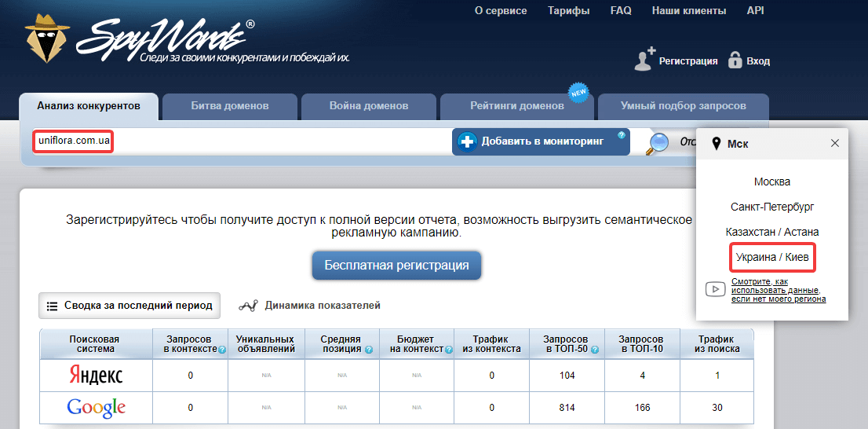868x429 pixels.
Task: Open the Мск region dropdown header
Action: click(771, 144)
